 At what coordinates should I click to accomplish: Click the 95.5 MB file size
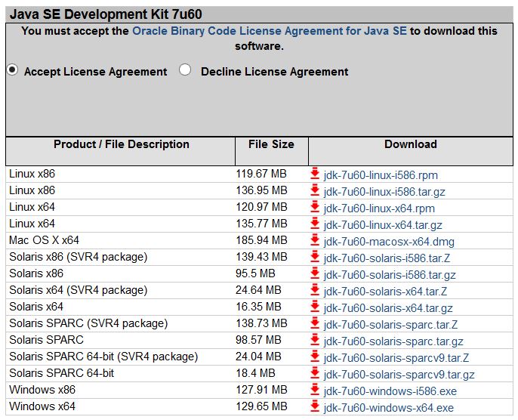point(255,273)
